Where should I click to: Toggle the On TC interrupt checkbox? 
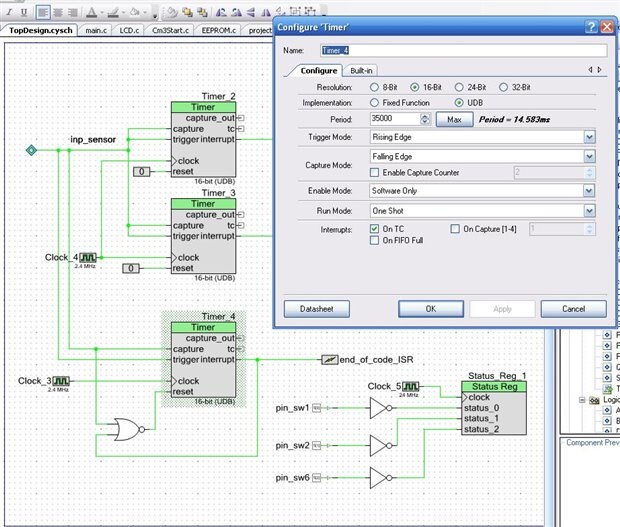click(x=375, y=229)
